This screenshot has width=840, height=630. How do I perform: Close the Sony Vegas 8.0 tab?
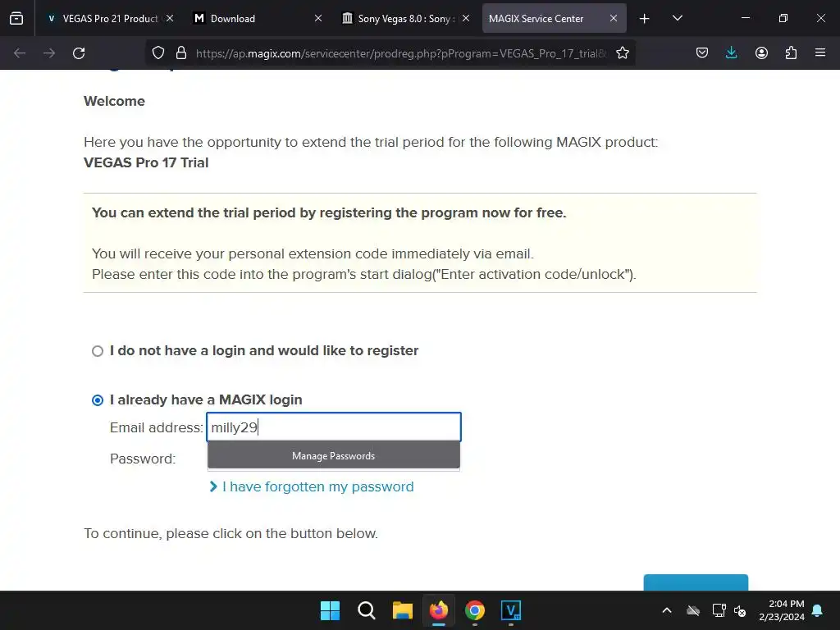pos(466,18)
